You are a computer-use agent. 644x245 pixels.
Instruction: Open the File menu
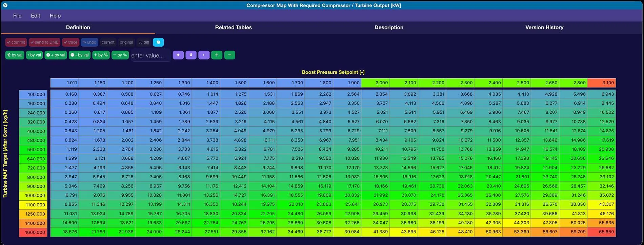[x=17, y=16]
